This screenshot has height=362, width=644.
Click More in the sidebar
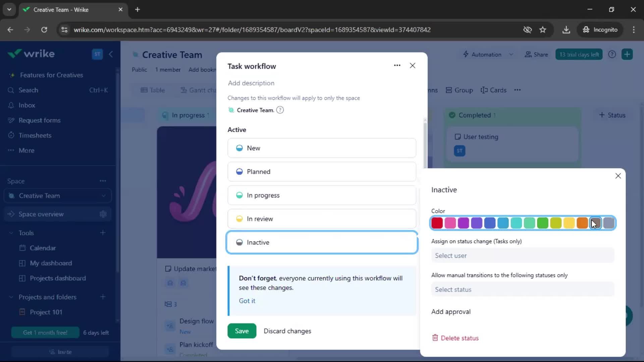[26, 150]
